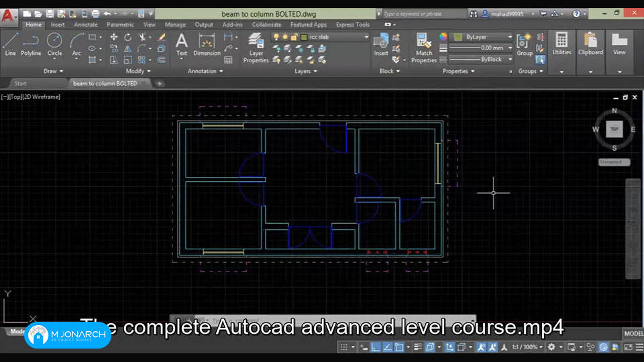Open the 0.00 mm lineweight dropdown
The image size is (644, 362).
[510, 48]
